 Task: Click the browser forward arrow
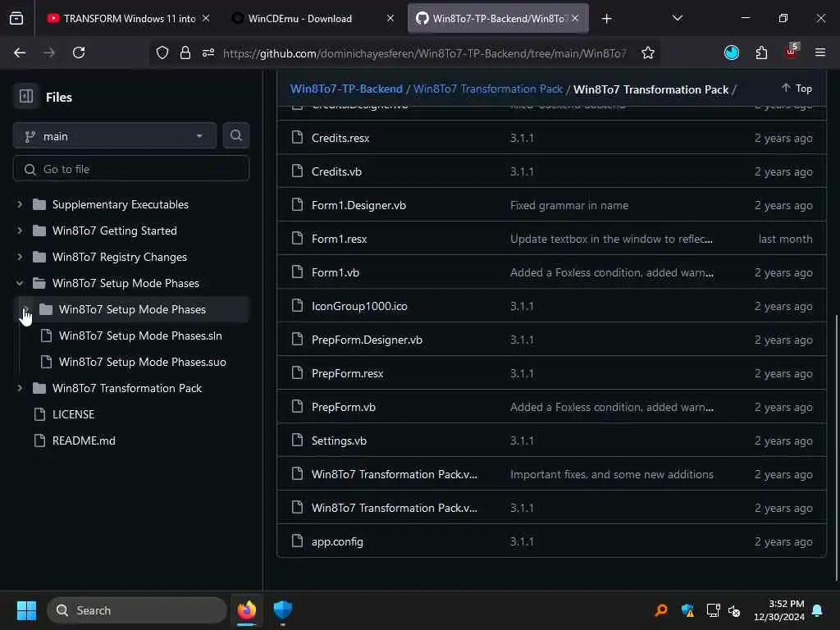click(x=49, y=52)
